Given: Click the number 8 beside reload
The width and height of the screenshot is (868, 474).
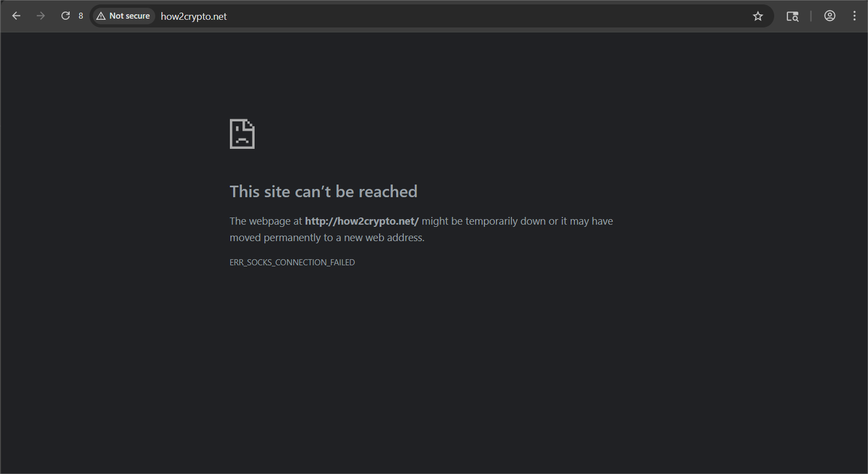Looking at the screenshot, I should (x=81, y=16).
